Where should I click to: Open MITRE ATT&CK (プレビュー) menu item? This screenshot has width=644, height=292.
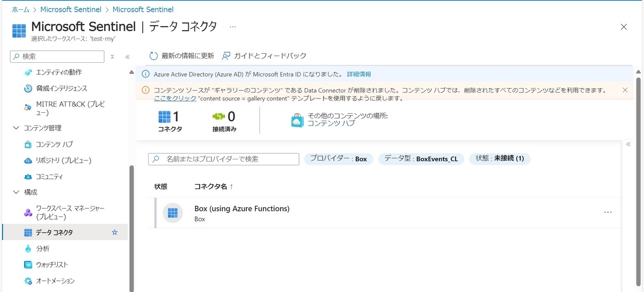point(69,108)
